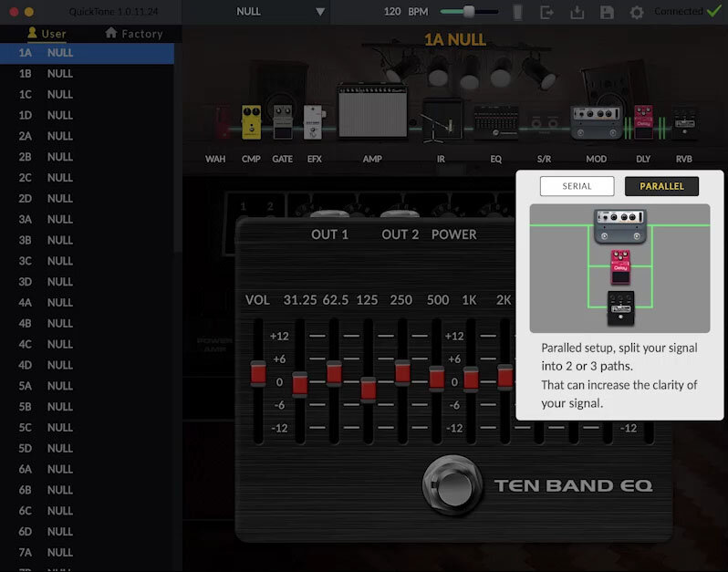The image size is (728, 572).
Task: Click the pink delay pedal in the parallel diagram
Action: pos(620,266)
